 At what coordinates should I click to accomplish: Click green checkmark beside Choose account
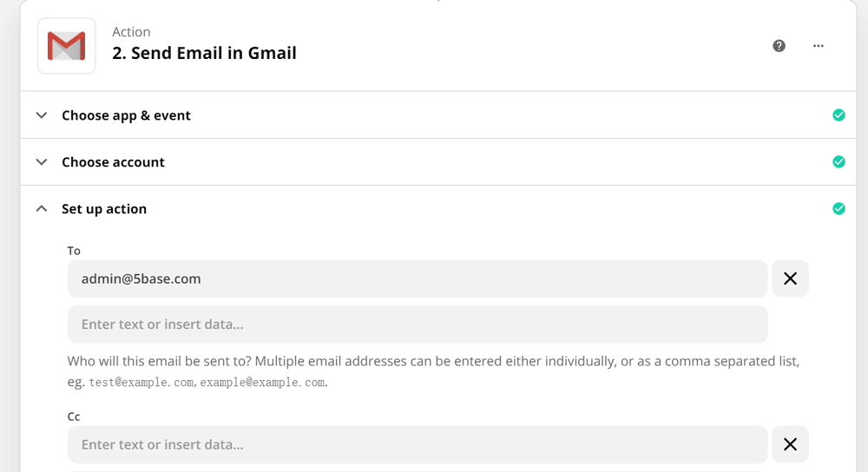[x=838, y=162]
